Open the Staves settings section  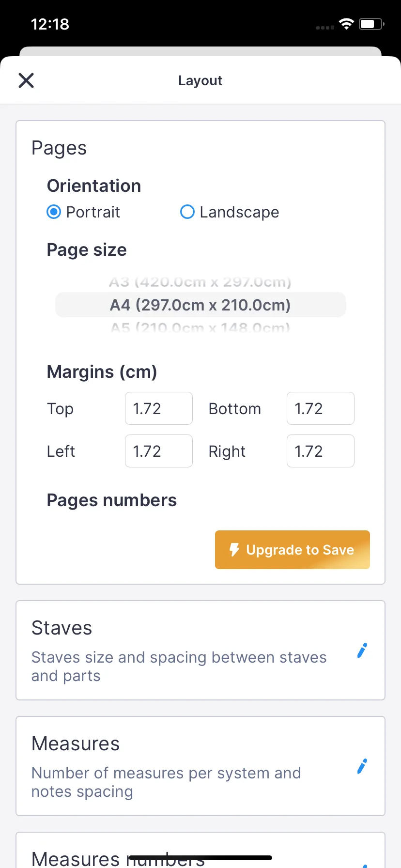[x=184, y=651]
